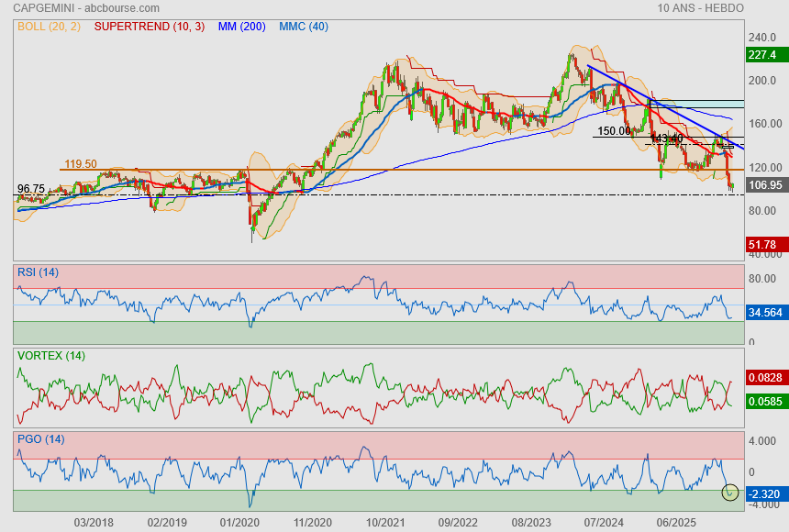Click the CAPGEMINI - abcbourse.com title
789x532 pixels.
coord(72,8)
